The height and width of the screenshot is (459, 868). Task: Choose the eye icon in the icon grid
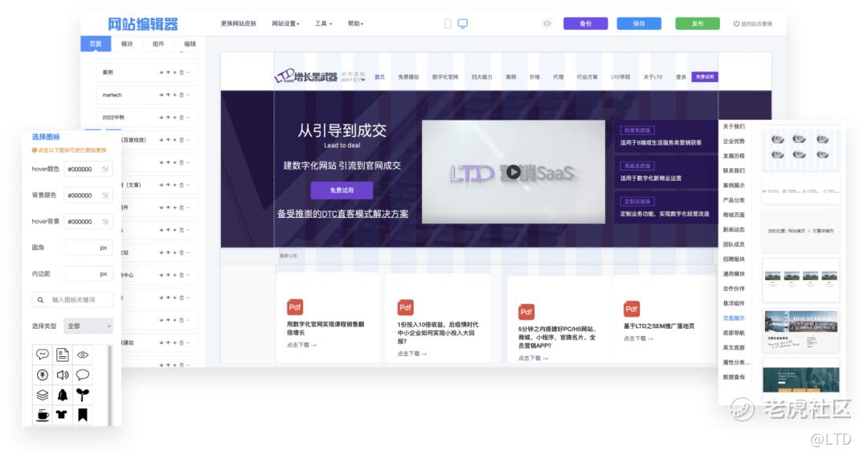[83, 355]
